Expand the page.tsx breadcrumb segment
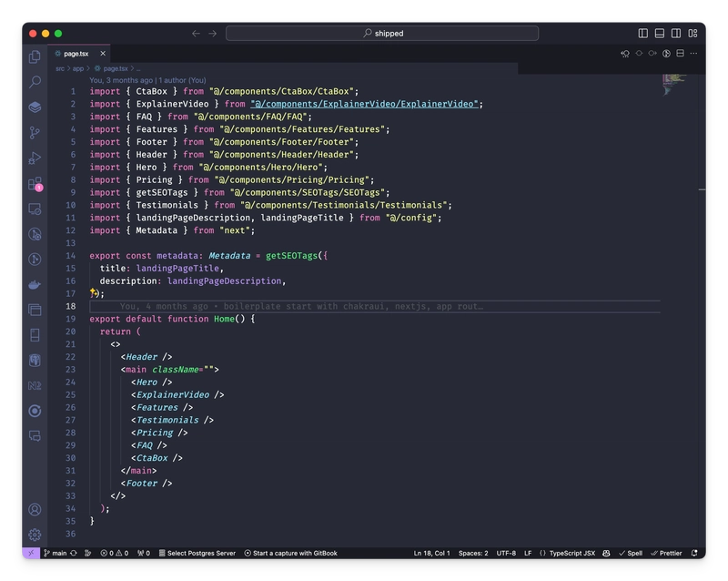 coord(111,68)
